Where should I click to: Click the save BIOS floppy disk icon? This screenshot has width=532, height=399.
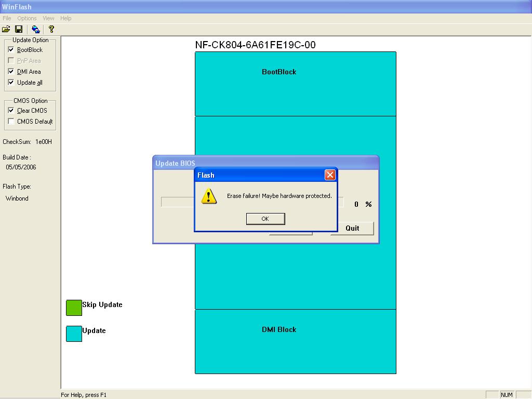click(19, 29)
